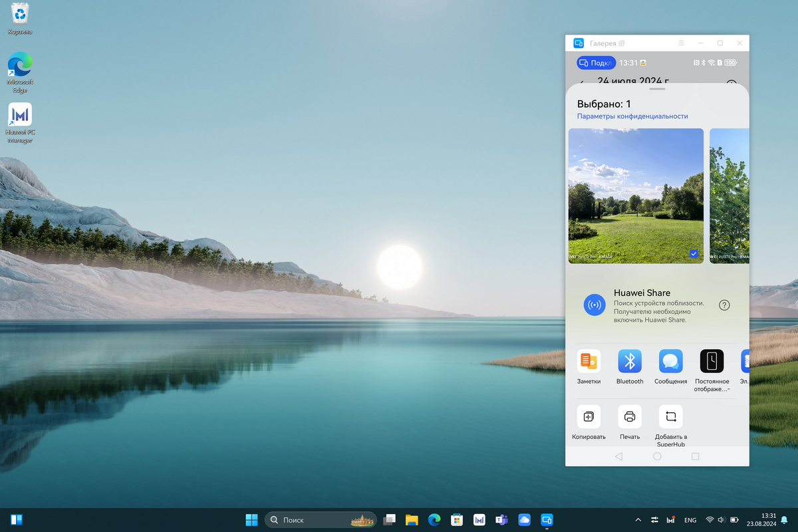This screenshot has width=798, height=532.
Task: Launch Microsoft Edge from the taskbar
Action: point(434,519)
